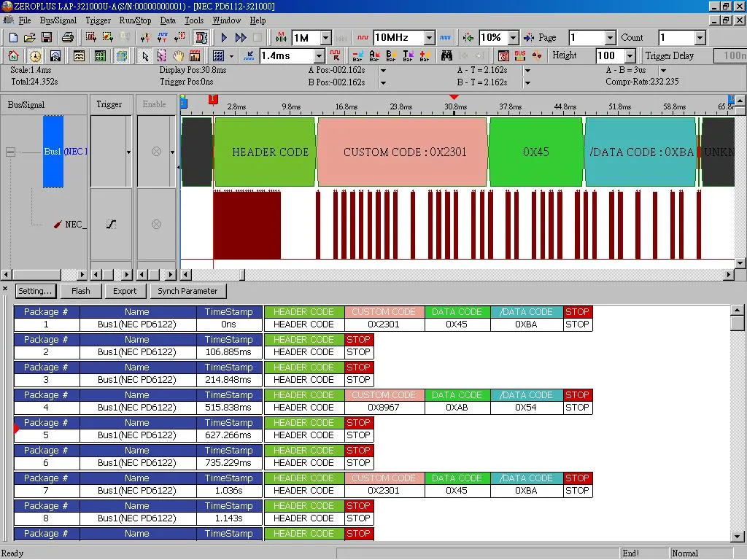Select the CUSTOM CODE : 0X2301 waveform segment
The image size is (747, 560).
click(x=403, y=152)
